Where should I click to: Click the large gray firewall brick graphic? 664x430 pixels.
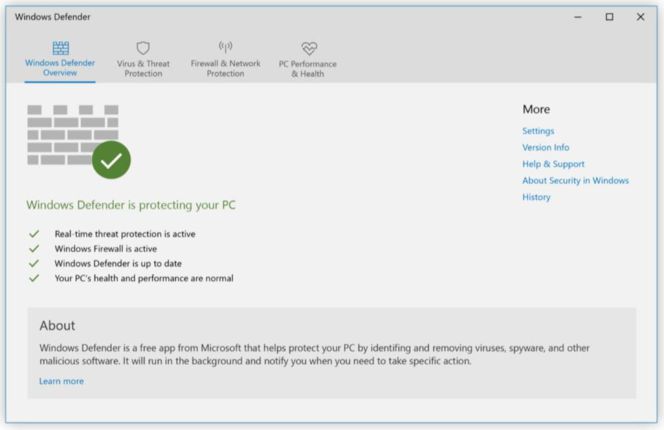pyautogui.click(x=73, y=135)
